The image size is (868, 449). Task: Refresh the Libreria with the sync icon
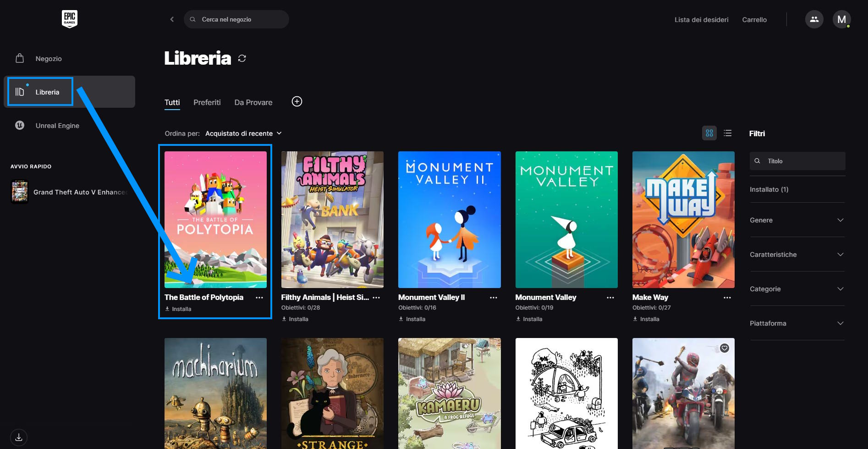click(x=242, y=58)
